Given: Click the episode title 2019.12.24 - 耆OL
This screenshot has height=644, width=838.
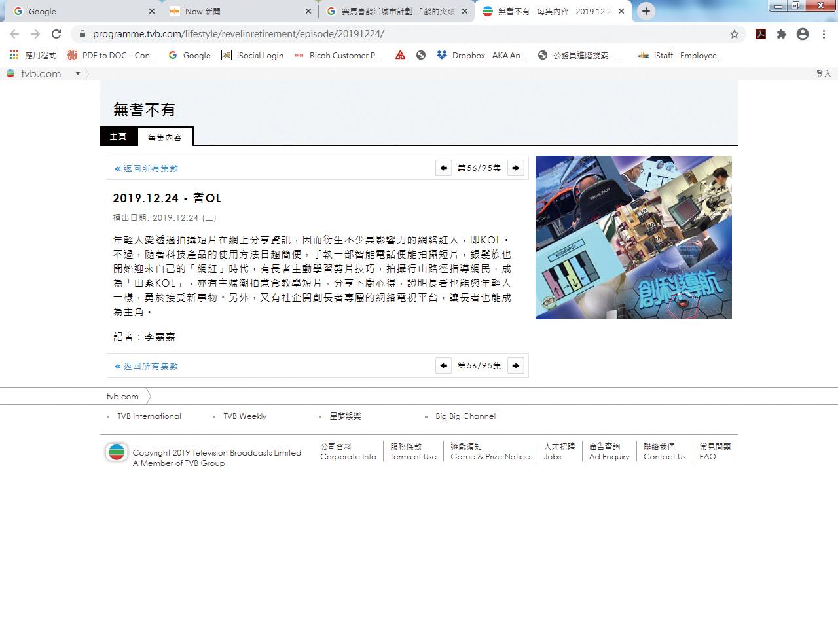Looking at the screenshot, I should [167, 198].
